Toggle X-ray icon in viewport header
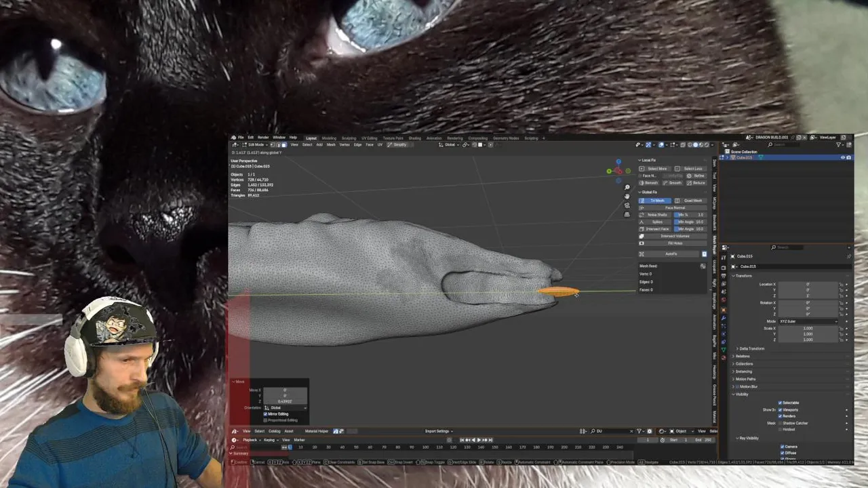Viewport: 868px width, 488px height. (683, 144)
